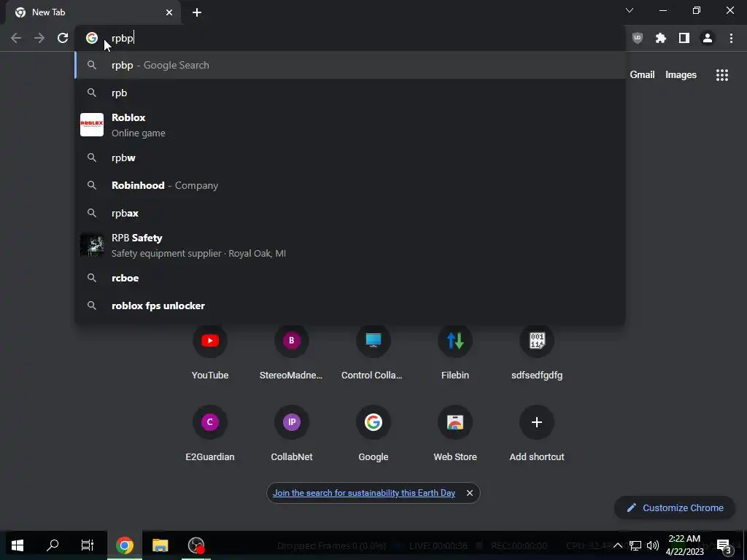Select 'roblox fps unlocker' suggestion
Viewport: 747px width, 560px height.
(x=350, y=306)
